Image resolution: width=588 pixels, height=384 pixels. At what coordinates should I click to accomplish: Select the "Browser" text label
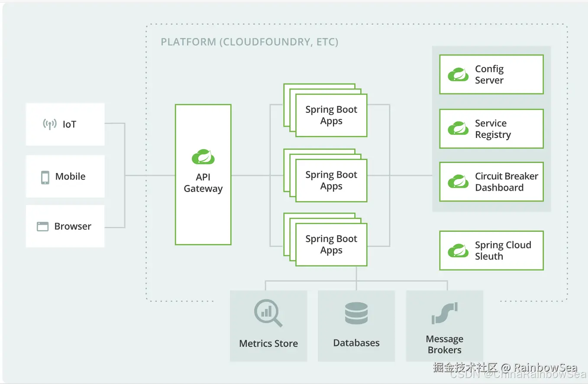pos(73,227)
